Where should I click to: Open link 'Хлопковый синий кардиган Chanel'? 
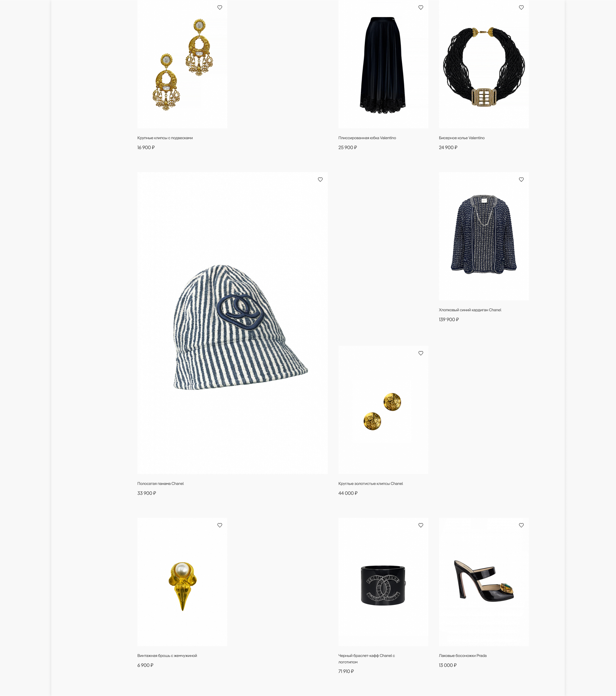point(470,310)
